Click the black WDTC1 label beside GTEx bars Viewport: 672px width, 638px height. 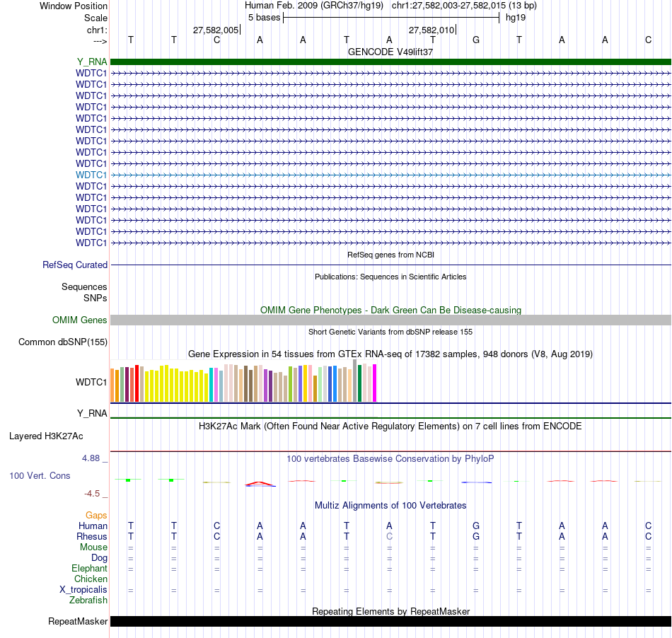pos(91,382)
